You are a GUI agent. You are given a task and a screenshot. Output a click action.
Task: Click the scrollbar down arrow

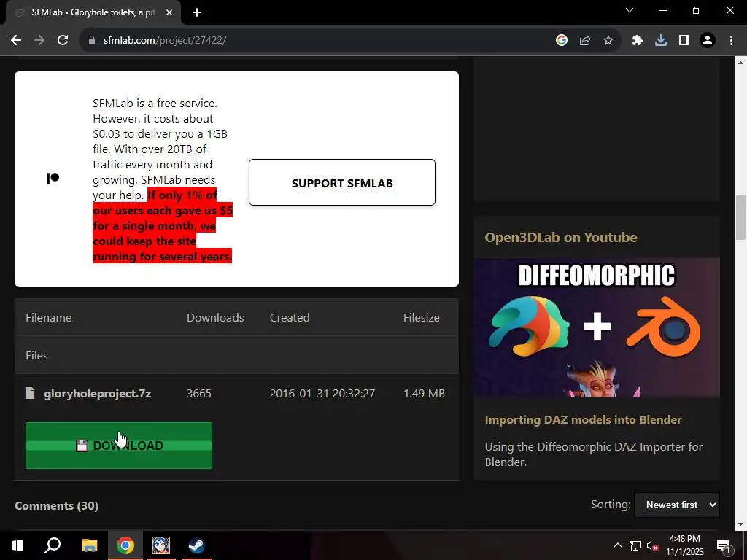click(x=741, y=524)
